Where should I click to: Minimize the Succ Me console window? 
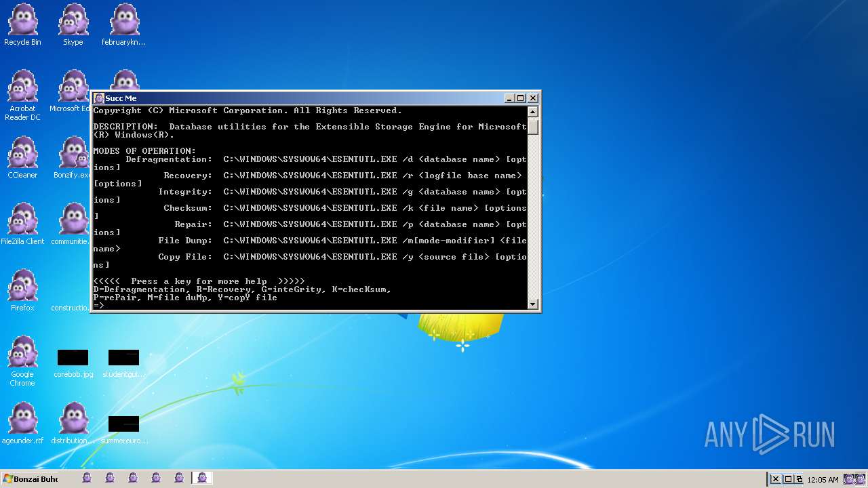coord(509,98)
